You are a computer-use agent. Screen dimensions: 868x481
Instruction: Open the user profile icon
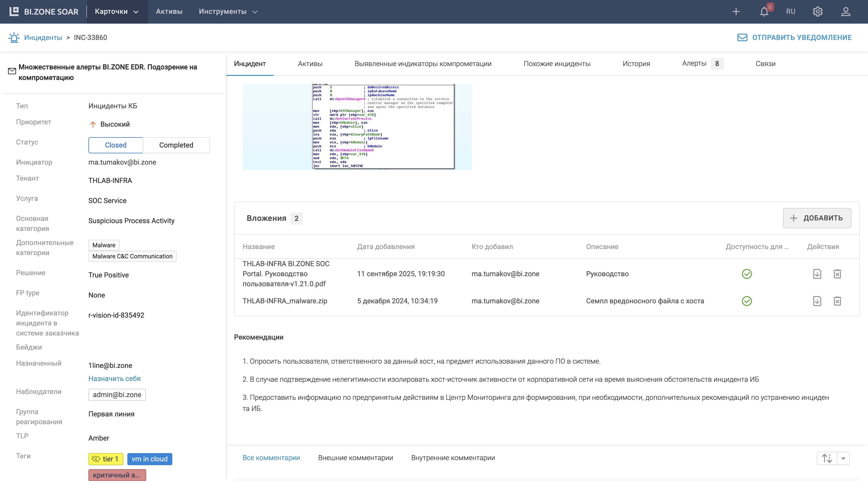845,12
